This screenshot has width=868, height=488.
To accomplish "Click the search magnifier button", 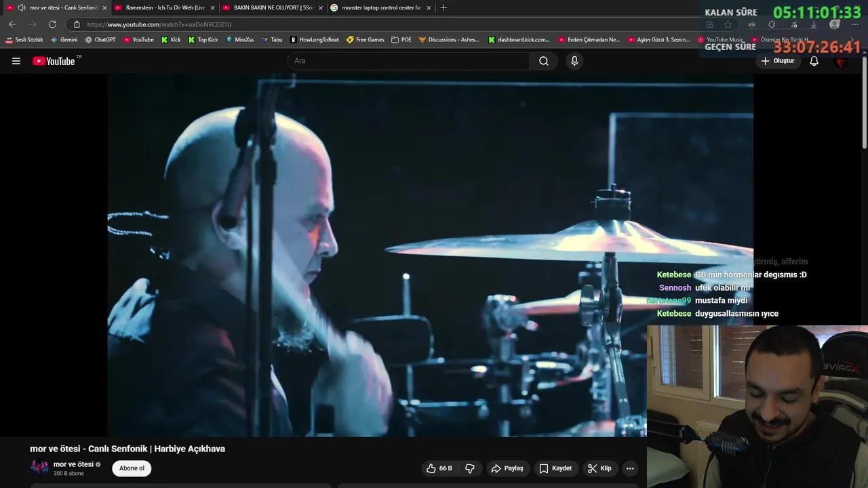I will [544, 61].
